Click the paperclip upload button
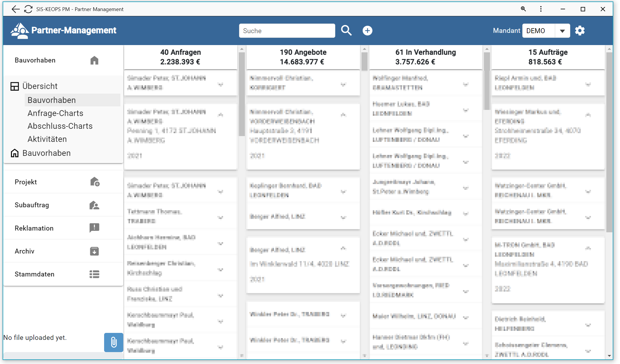 pos(114,342)
